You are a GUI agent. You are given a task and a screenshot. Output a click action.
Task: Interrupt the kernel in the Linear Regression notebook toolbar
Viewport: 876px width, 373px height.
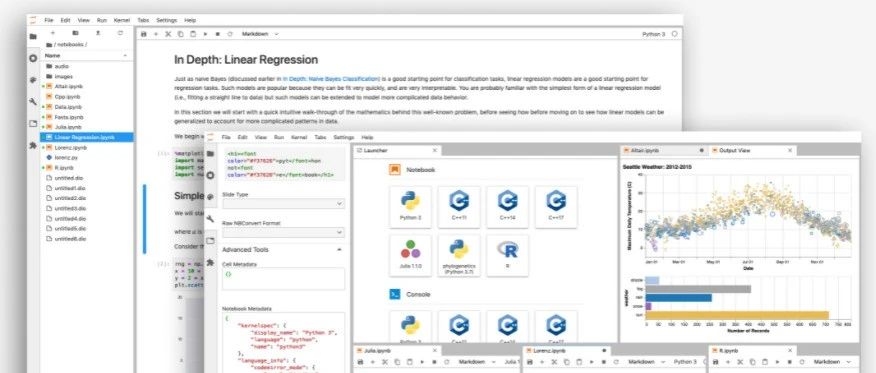[217, 34]
